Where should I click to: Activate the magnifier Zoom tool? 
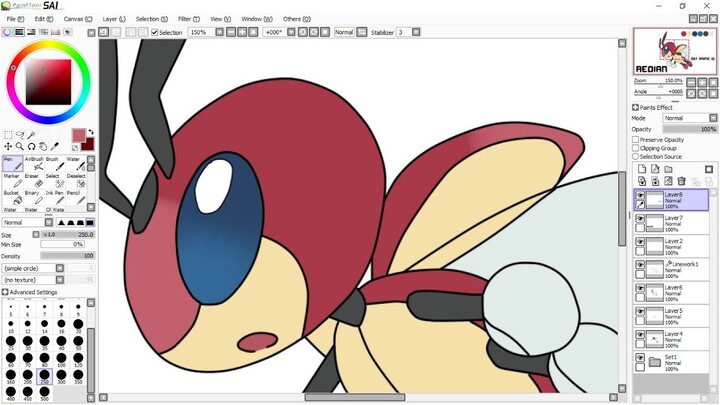click(x=20, y=146)
